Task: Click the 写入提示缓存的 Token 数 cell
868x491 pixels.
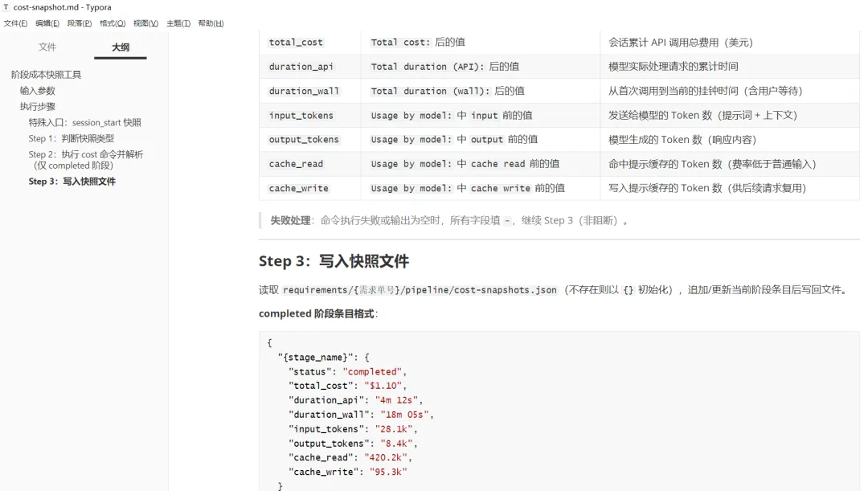Action: point(730,188)
